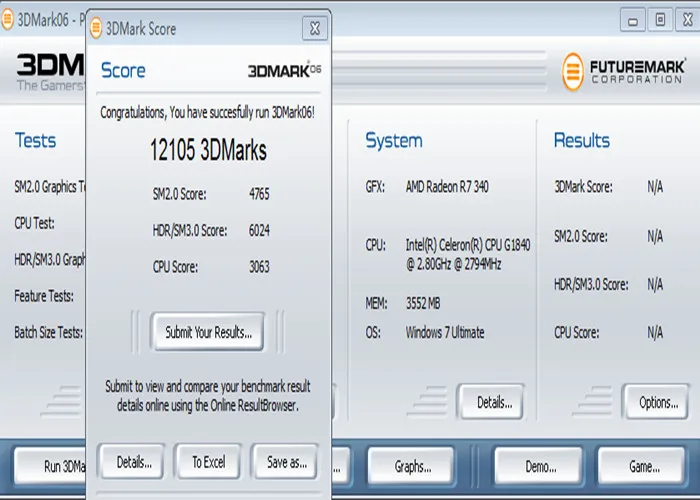Viewport: 700px width, 500px height.
Task: Click the 12105 3DMarks score text
Action: 208,150
